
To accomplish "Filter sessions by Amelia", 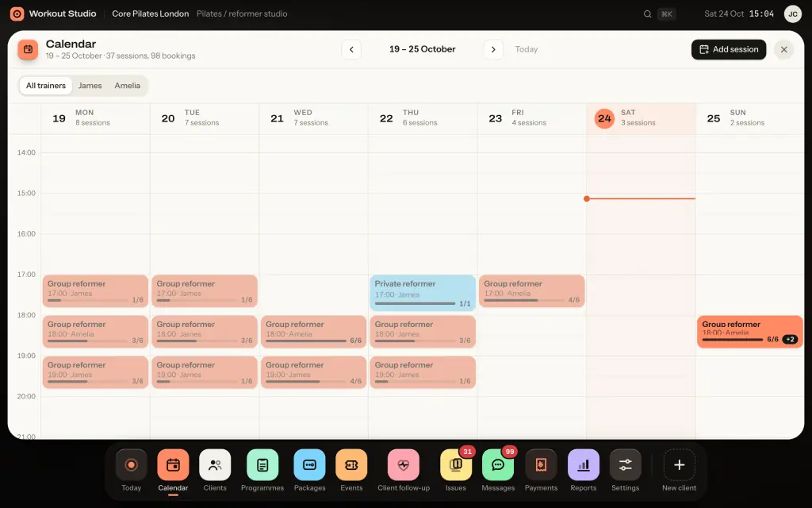I will point(128,86).
